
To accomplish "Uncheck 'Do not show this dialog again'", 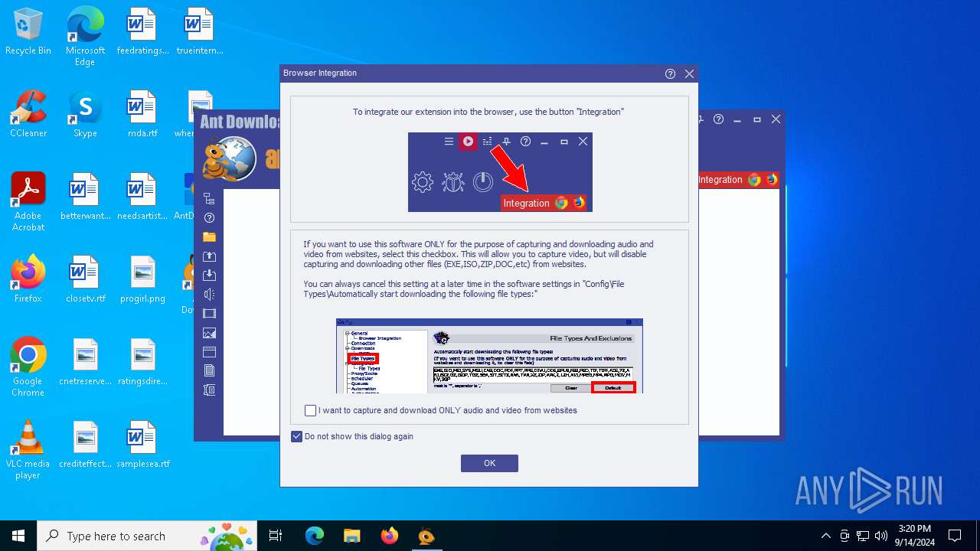I will pos(297,437).
